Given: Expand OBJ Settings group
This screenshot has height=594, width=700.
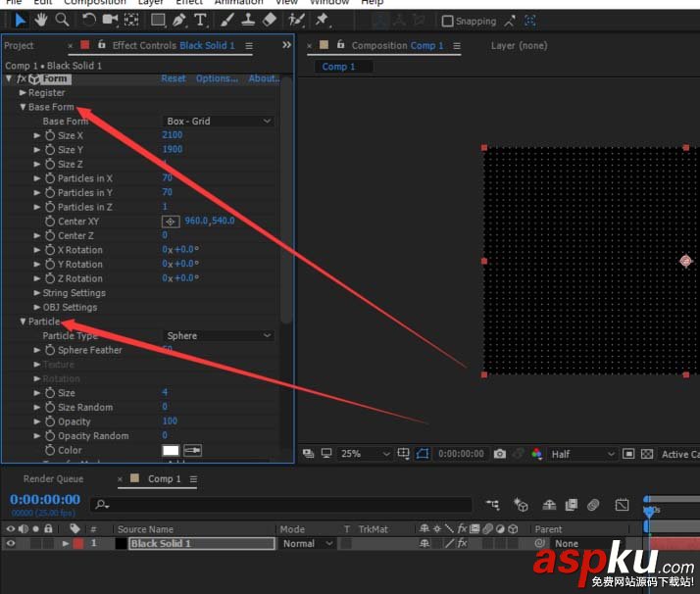Looking at the screenshot, I should click(x=37, y=307).
